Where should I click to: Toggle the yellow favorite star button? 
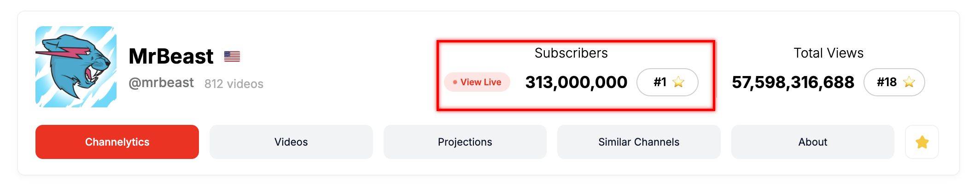(x=922, y=142)
